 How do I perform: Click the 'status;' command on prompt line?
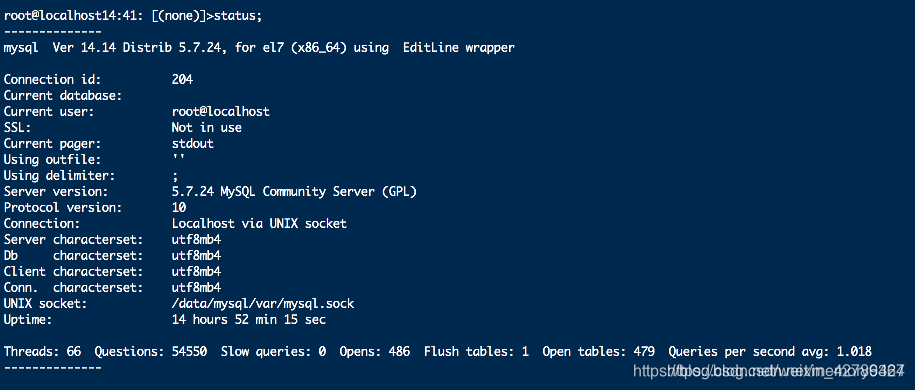tap(238, 16)
